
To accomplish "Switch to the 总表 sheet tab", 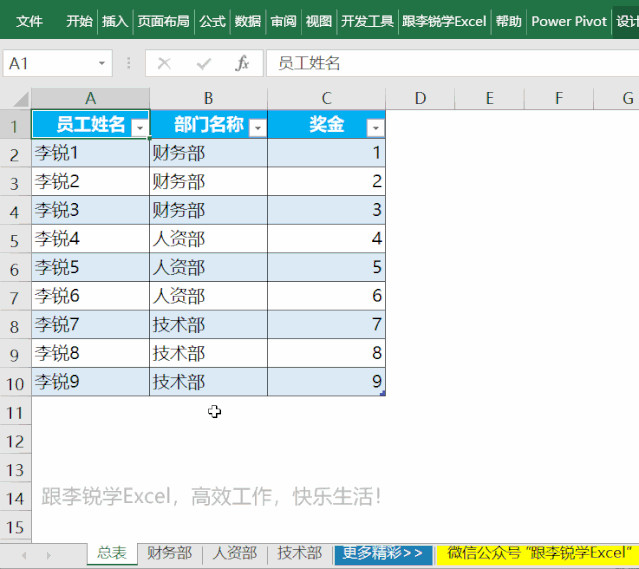I will pyautogui.click(x=112, y=554).
